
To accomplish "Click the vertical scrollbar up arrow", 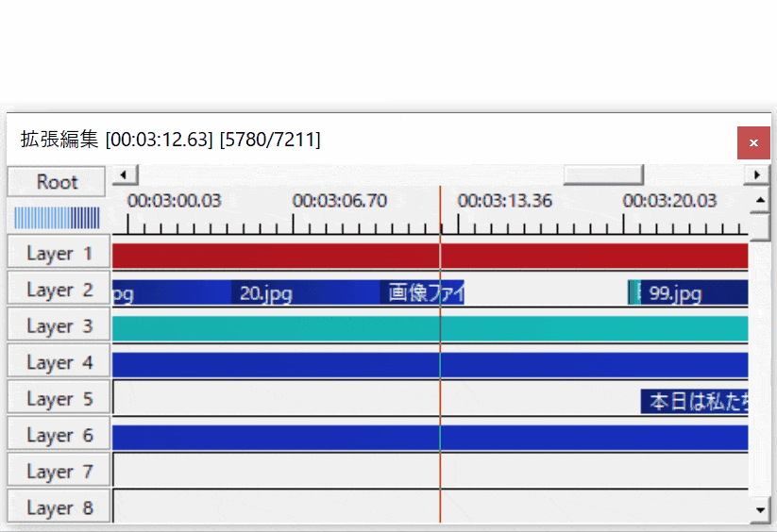I will click(x=762, y=200).
